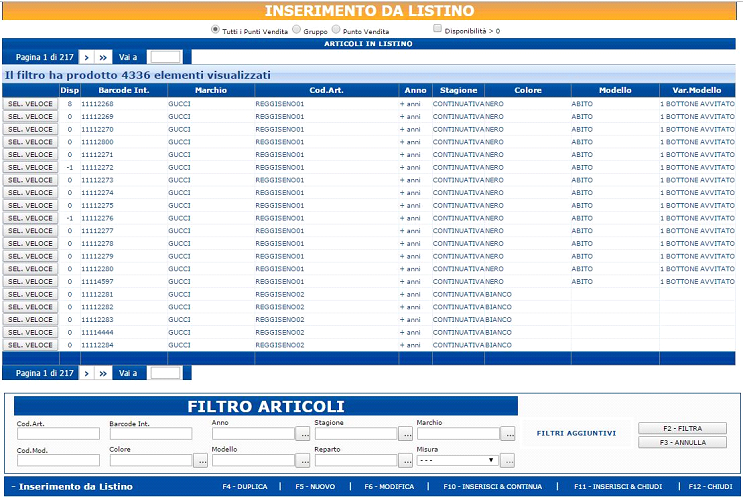Click the Cod.Art. column header
Screen dimensions: 743x498
[326, 90]
